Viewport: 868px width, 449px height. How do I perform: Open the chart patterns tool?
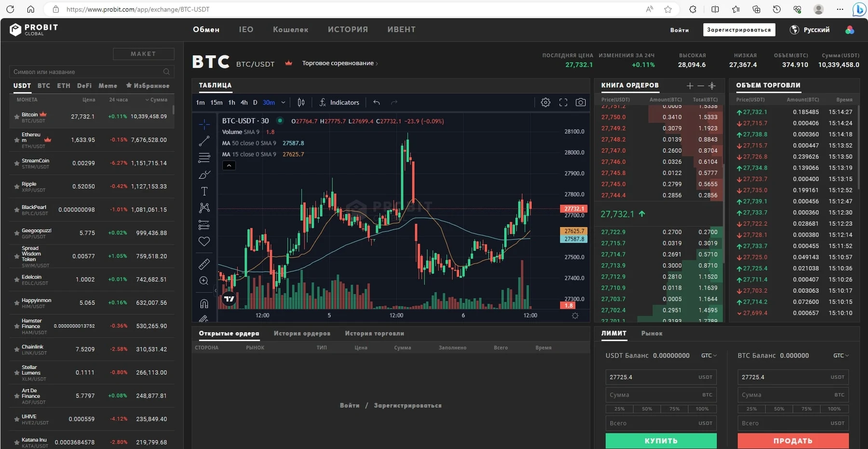204,208
